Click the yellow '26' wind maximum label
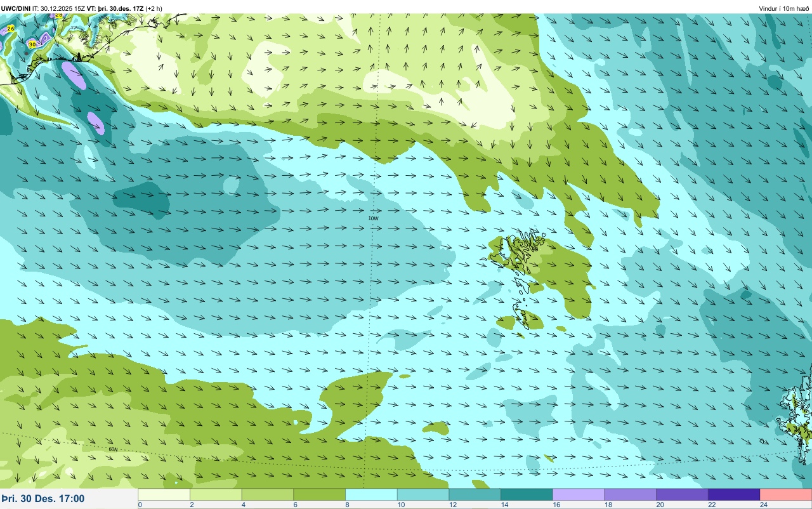 (11, 29)
